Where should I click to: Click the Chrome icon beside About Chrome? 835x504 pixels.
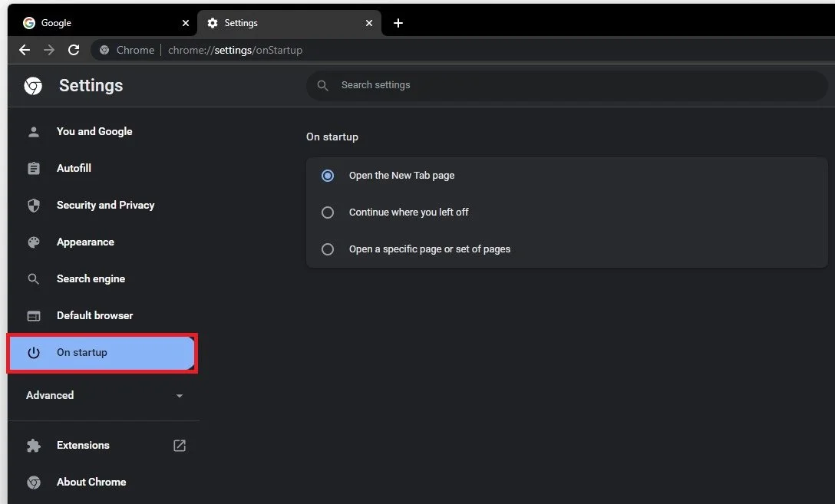coord(34,483)
